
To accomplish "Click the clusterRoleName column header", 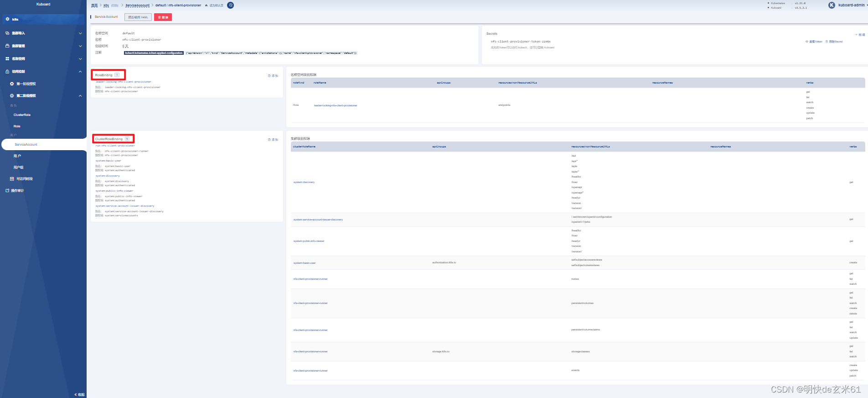I will [x=305, y=147].
